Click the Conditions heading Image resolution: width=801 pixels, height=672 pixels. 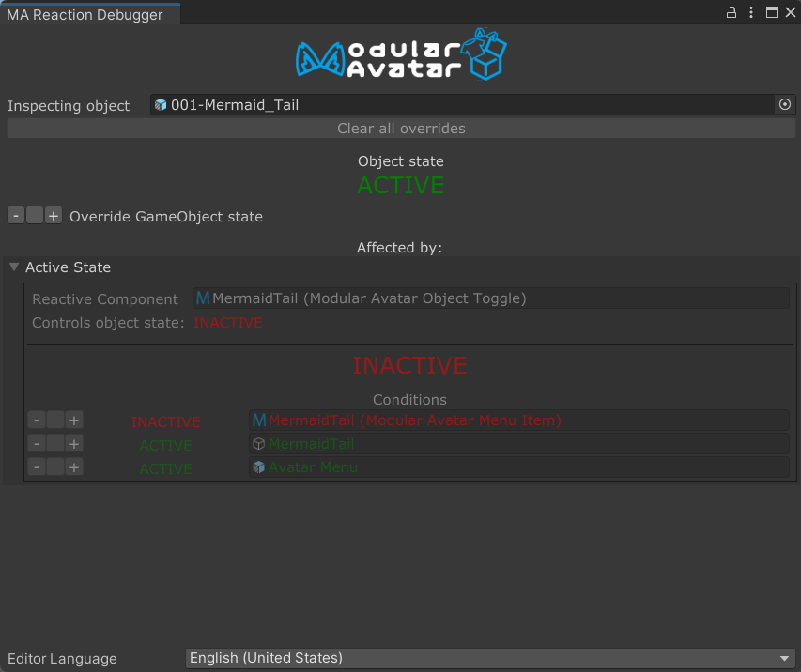[409, 399]
